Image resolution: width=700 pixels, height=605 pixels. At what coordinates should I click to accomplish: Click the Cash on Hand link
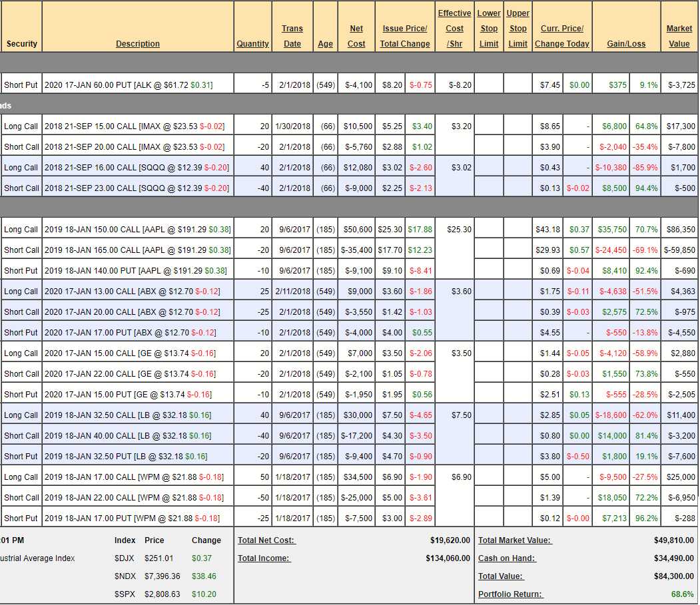coord(507,558)
